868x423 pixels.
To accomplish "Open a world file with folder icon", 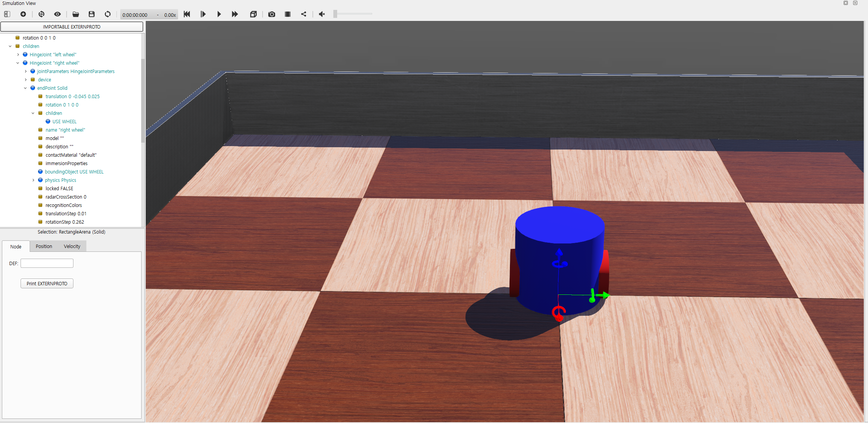I will [x=76, y=14].
